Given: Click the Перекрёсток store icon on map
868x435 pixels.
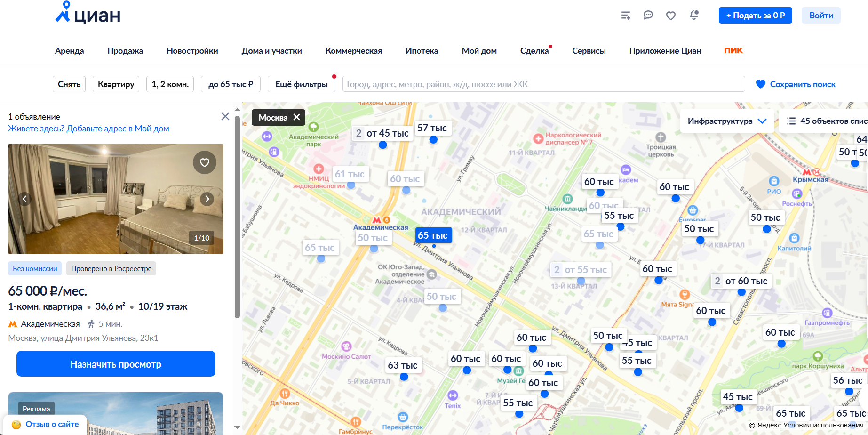Looking at the screenshot, I should [403, 417].
